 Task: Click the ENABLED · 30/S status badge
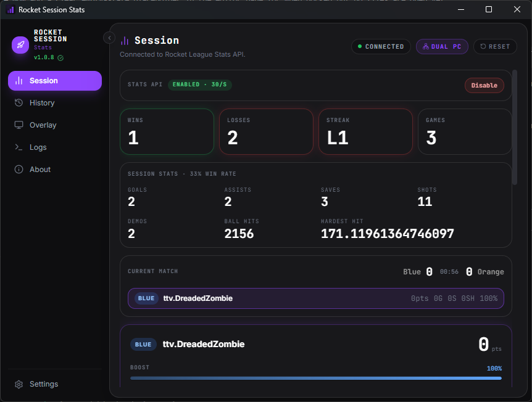(200, 84)
